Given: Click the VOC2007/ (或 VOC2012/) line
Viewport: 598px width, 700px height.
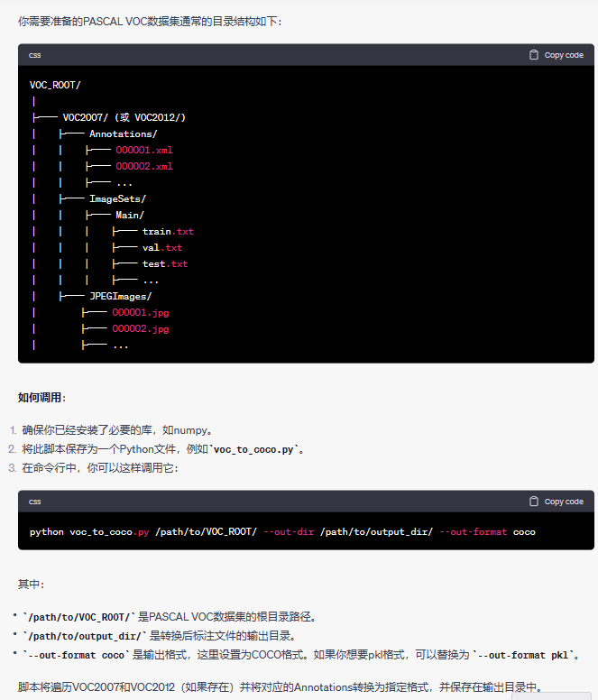Looking at the screenshot, I should (124, 117).
